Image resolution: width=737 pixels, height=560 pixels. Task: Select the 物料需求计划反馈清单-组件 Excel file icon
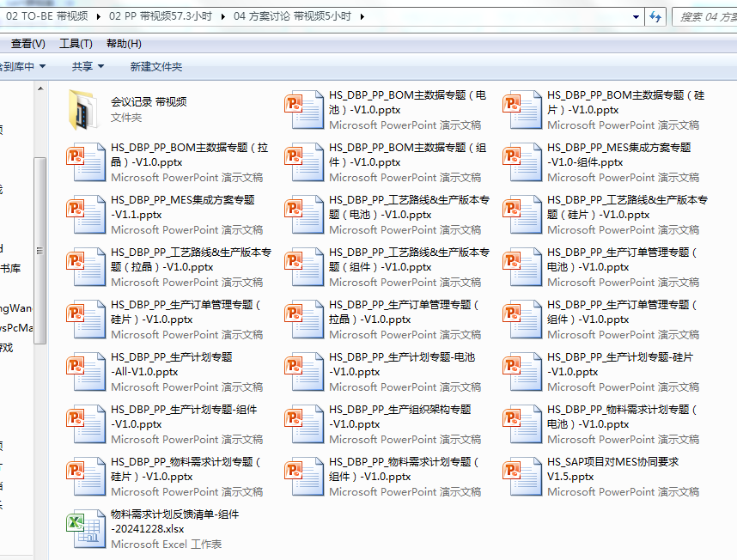tap(84, 528)
